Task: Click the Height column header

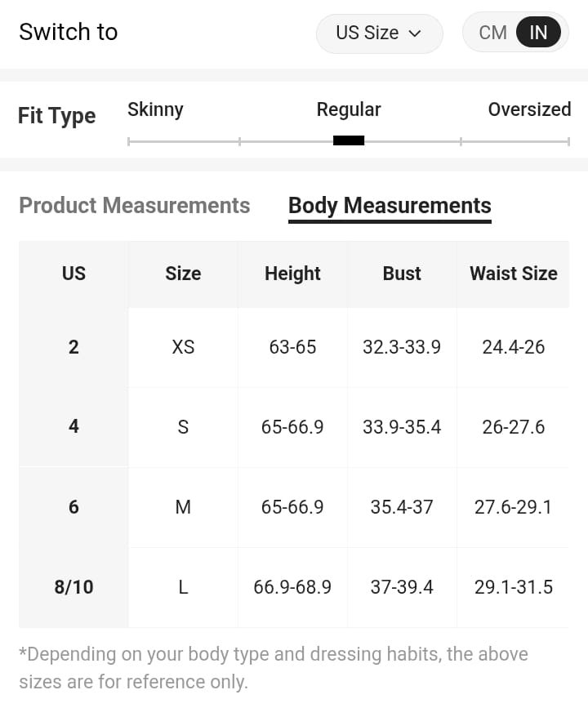Action: 292,274
